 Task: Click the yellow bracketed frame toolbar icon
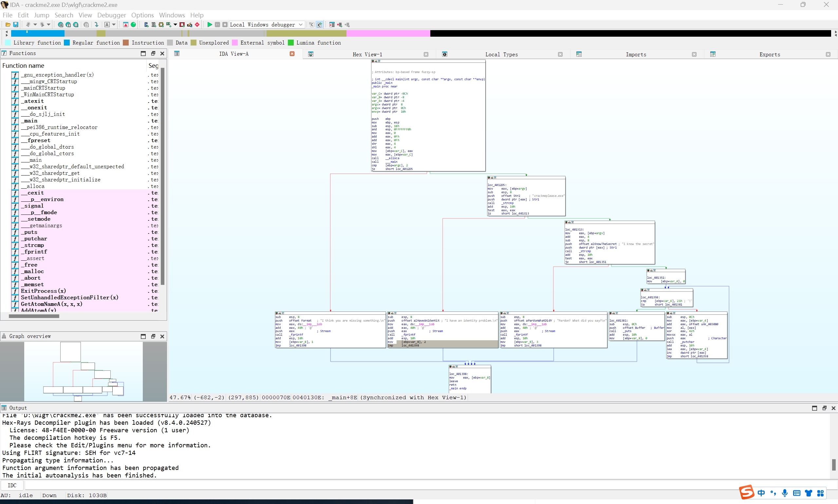(x=161, y=25)
